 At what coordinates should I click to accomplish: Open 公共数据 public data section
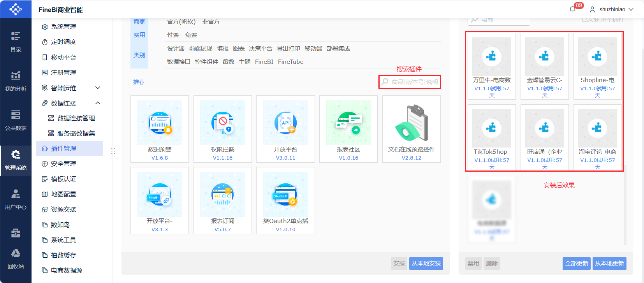(x=16, y=120)
